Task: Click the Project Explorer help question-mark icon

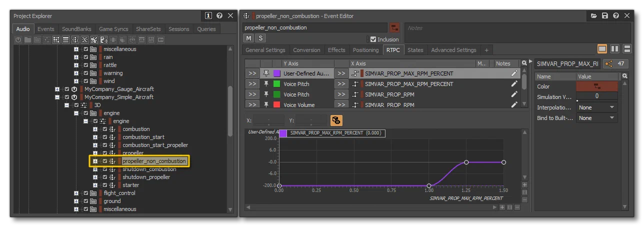Action: coord(219,16)
